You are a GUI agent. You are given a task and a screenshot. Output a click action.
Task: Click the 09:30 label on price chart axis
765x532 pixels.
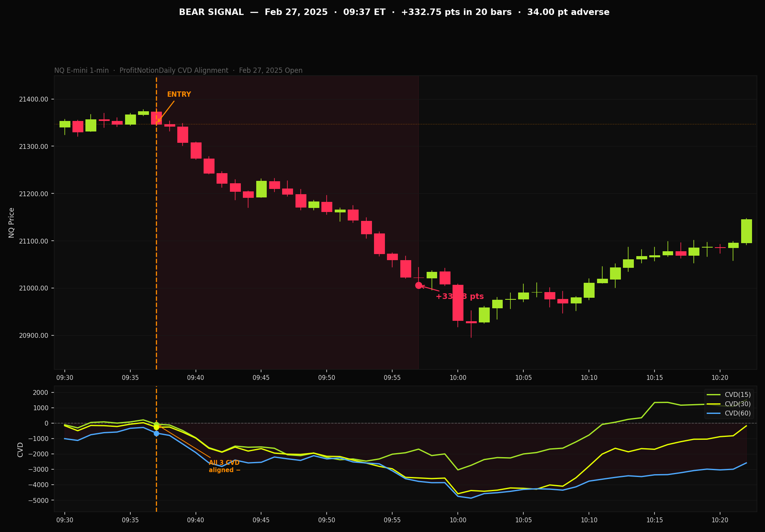(65, 377)
